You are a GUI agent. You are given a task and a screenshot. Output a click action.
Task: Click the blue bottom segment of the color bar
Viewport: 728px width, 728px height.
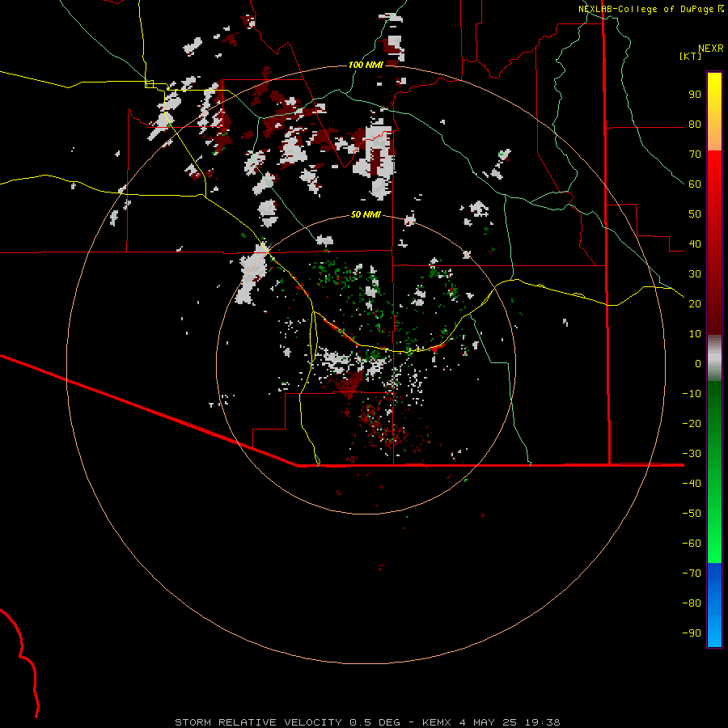click(x=714, y=605)
